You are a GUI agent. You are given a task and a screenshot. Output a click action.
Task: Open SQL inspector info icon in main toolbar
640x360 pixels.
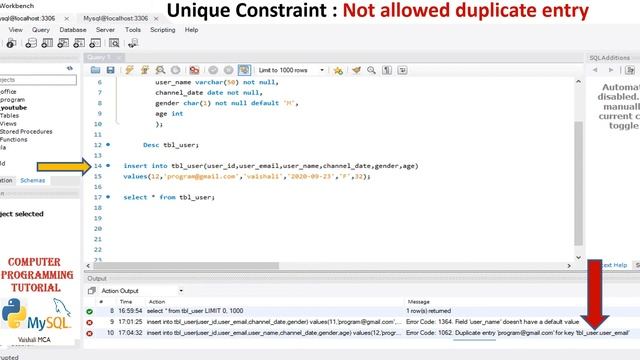coord(11,43)
